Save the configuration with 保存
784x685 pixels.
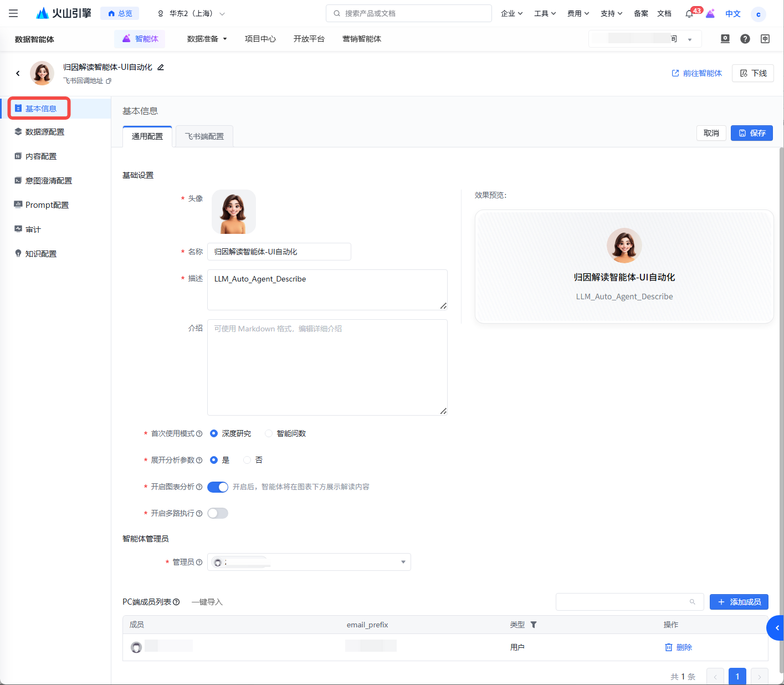click(x=752, y=133)
